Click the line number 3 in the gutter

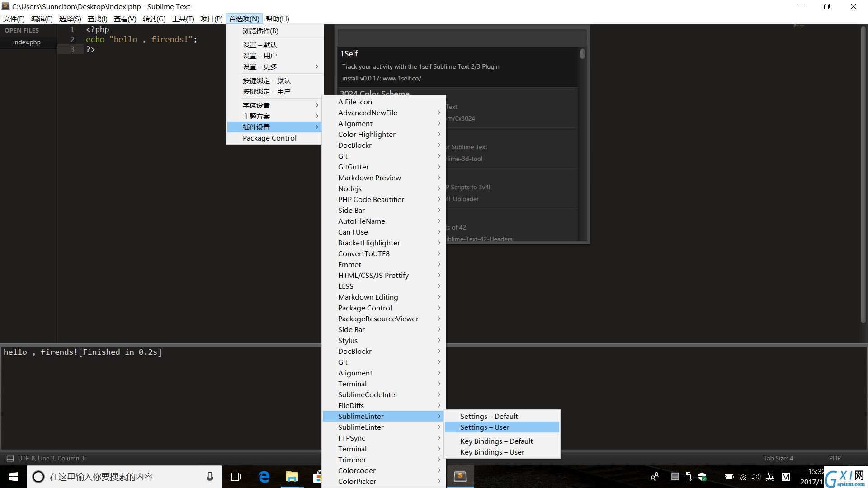point(72,49)
